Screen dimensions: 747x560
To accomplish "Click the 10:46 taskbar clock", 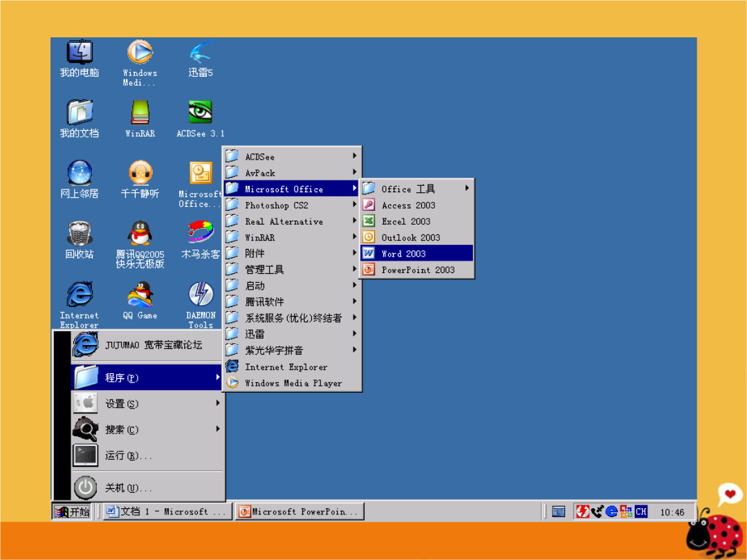I will (x=672, y=512).
